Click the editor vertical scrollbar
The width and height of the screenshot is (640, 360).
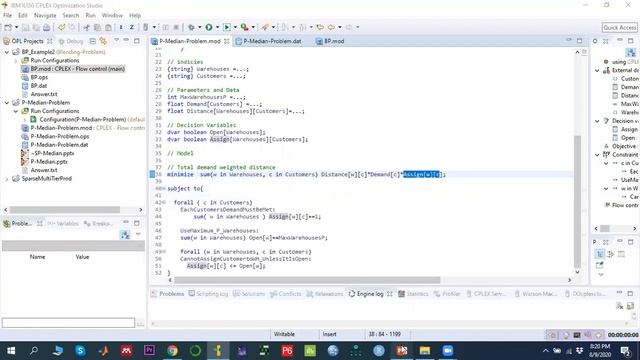[x=577, y=201]
